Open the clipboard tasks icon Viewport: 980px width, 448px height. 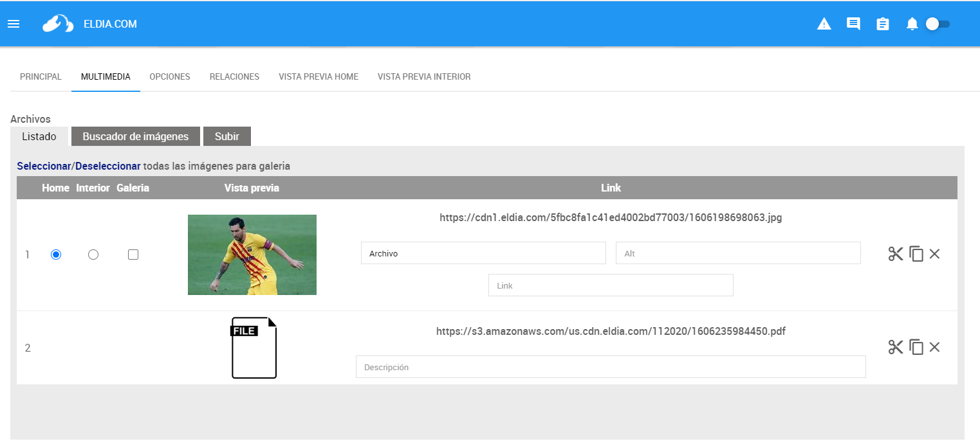[883, 24]
